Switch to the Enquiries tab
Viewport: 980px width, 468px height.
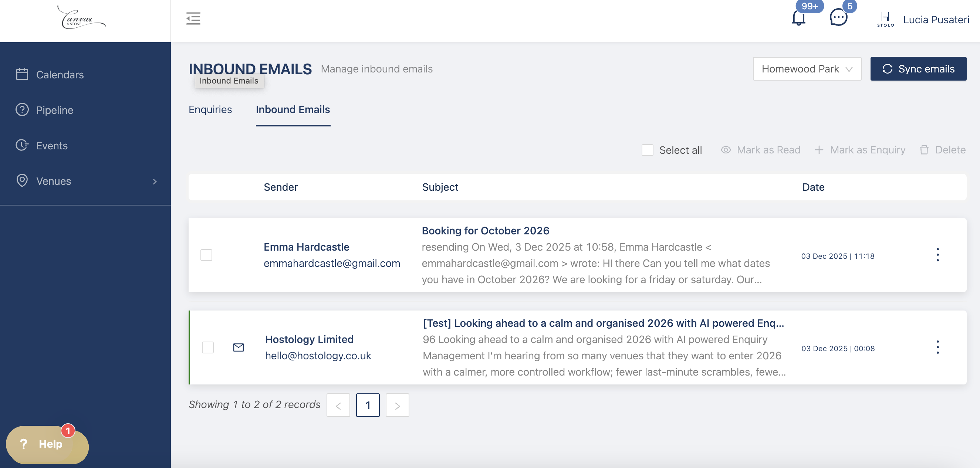click(x=210, y=109)
